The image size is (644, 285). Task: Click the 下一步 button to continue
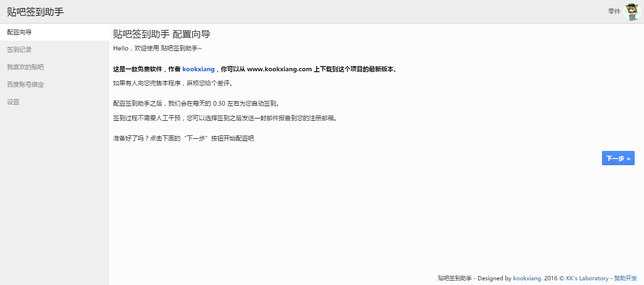[x=618, y=158]
